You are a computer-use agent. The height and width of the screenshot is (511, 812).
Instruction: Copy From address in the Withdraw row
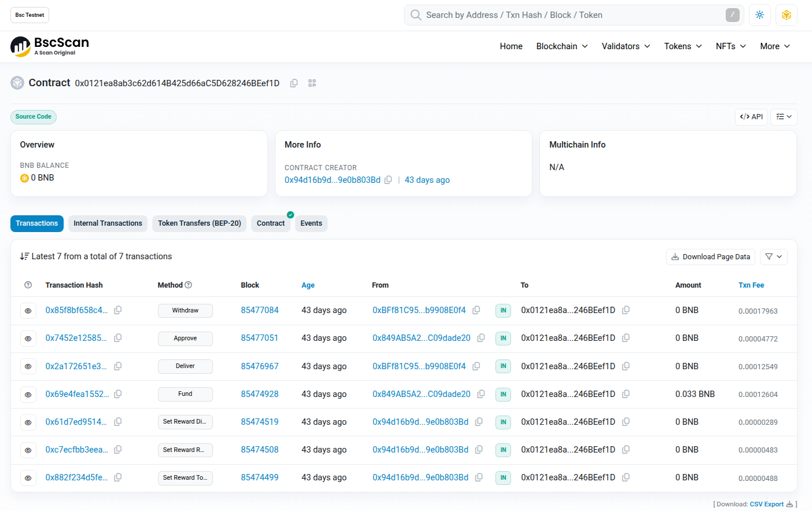(x=476, y=310)
